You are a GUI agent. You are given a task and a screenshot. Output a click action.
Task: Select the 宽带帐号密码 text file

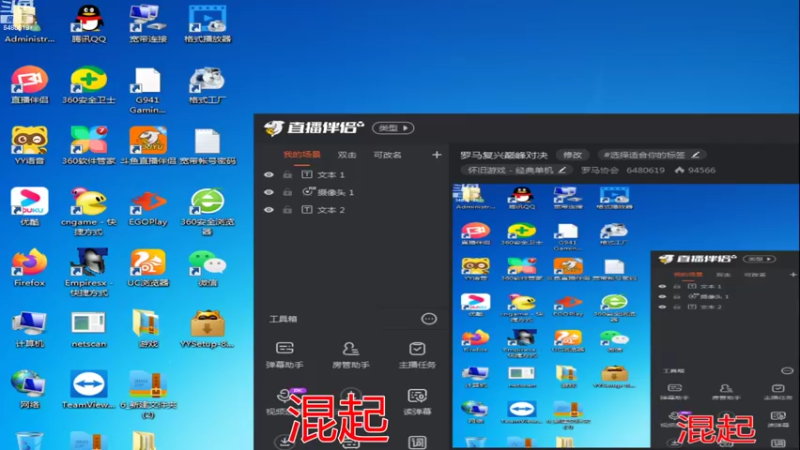click(x=208, y=145)
